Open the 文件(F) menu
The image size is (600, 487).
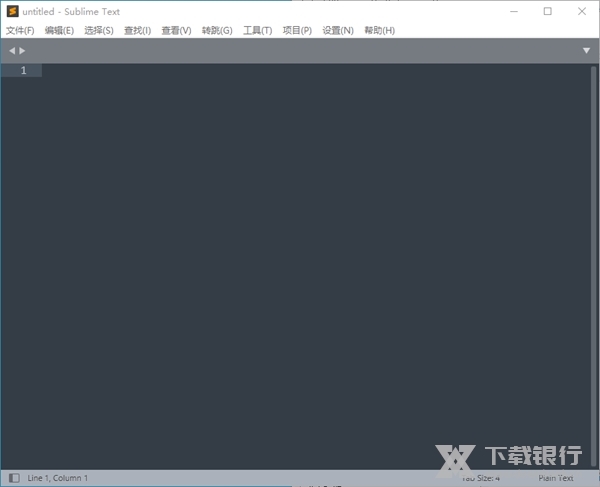(20, 30)
